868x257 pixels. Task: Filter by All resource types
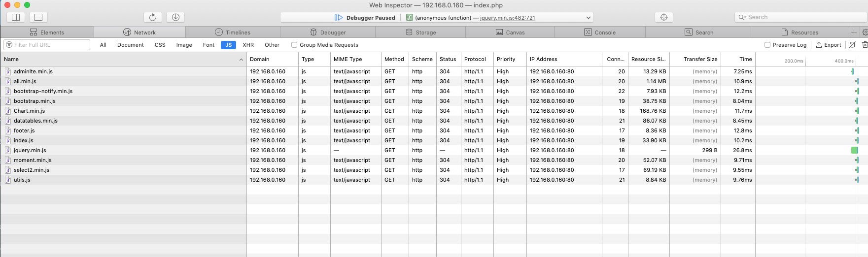(x=103, y=45)
